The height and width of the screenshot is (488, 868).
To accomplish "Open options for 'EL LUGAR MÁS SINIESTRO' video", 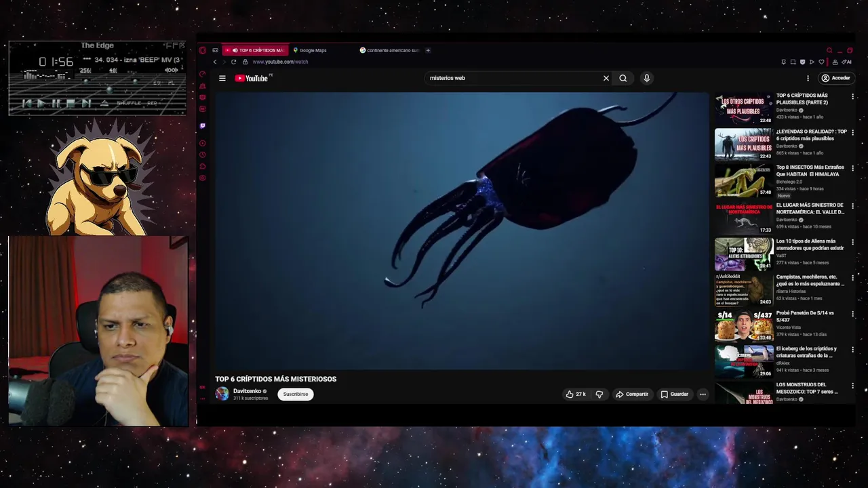I will click(852, 205).
